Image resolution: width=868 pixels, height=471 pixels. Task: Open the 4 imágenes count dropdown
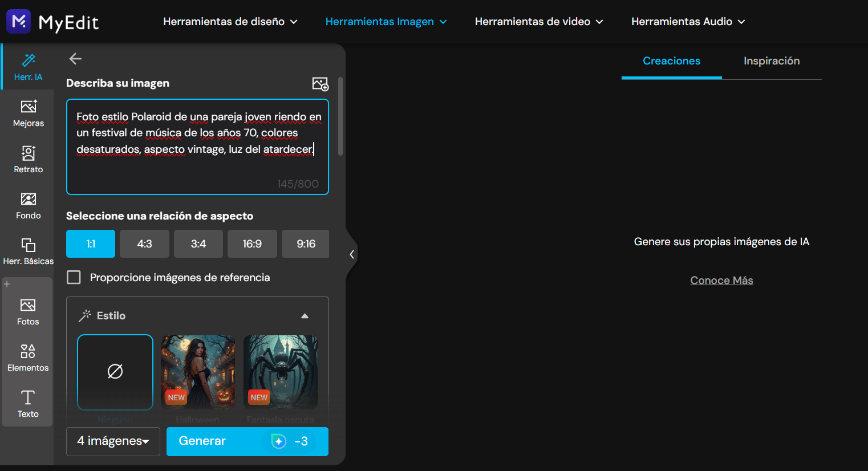point(113,441)
